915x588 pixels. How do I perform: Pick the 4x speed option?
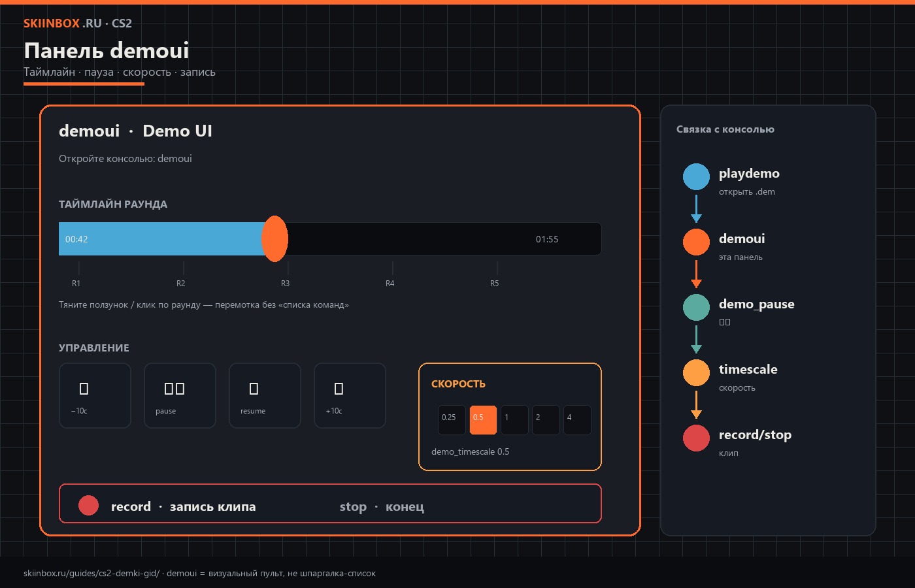577,419
